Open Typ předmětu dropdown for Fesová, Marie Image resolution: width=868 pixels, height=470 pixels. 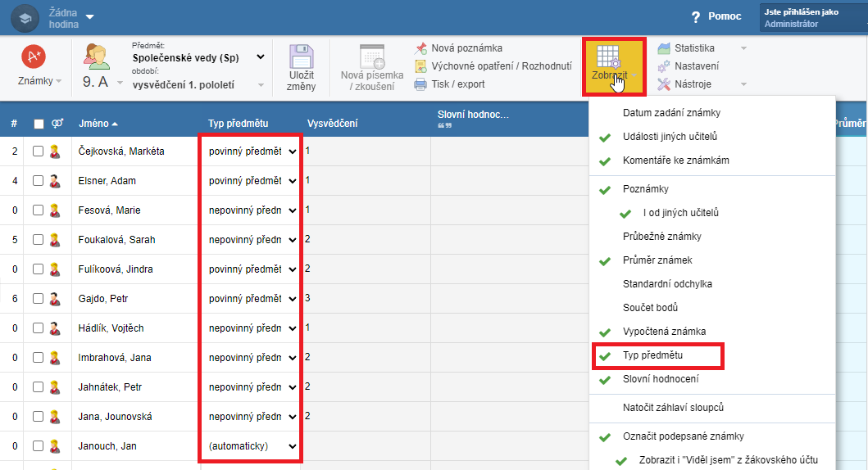(252, 210)
